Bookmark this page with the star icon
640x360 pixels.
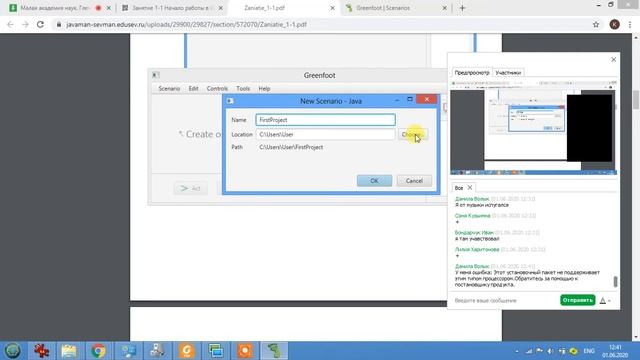point(596,24)
